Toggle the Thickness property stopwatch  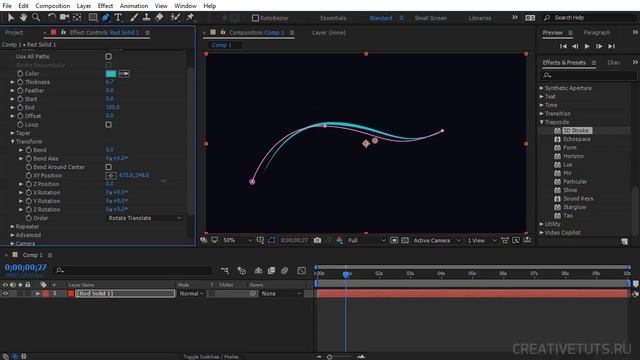point(20,82)
